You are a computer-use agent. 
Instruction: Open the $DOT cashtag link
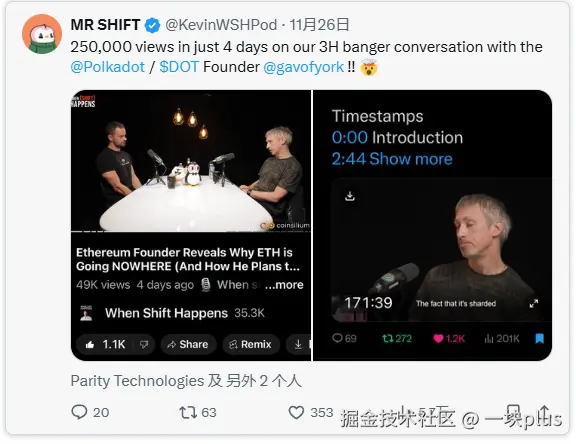[179, 67]
